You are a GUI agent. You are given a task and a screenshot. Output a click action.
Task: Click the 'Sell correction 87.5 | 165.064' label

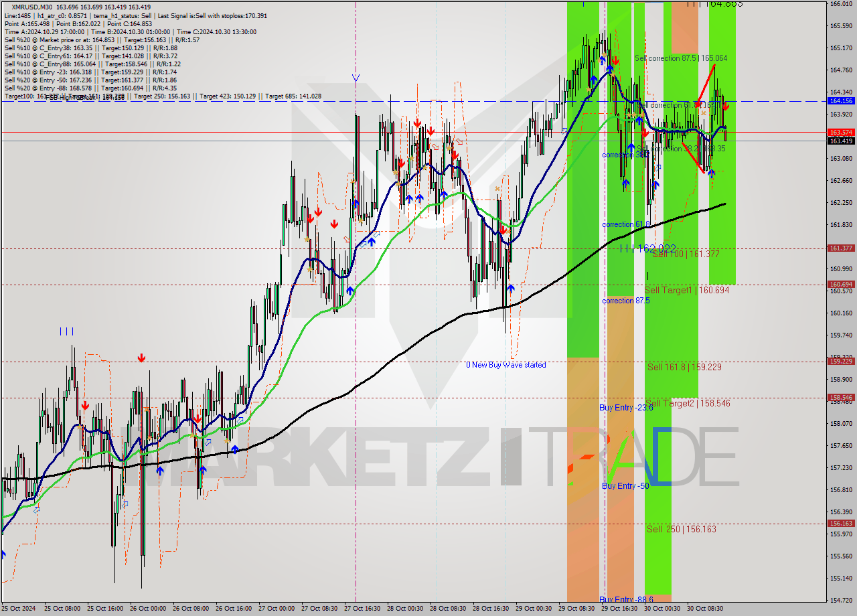click(x=681, y=59)
